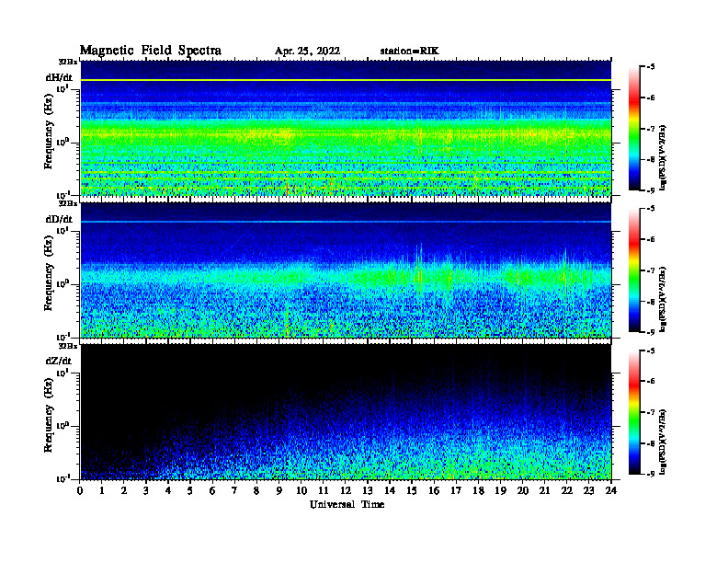Click the color bar beside the dH/dt panel
This screenshot has height=563, width=728.
click(x=634, y=128)
